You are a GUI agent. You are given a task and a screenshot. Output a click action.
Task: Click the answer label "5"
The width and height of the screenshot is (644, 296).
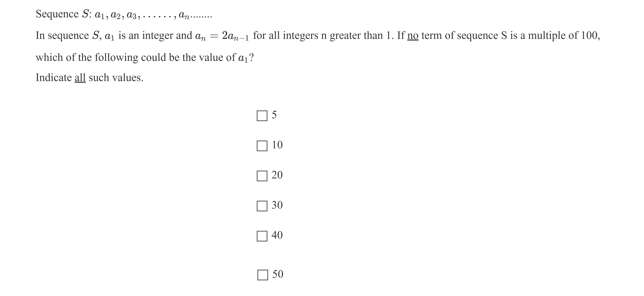274,115
